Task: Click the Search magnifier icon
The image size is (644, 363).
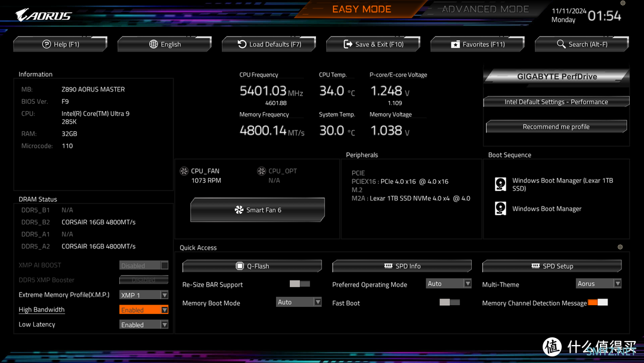Action: [x=561, y=44]
